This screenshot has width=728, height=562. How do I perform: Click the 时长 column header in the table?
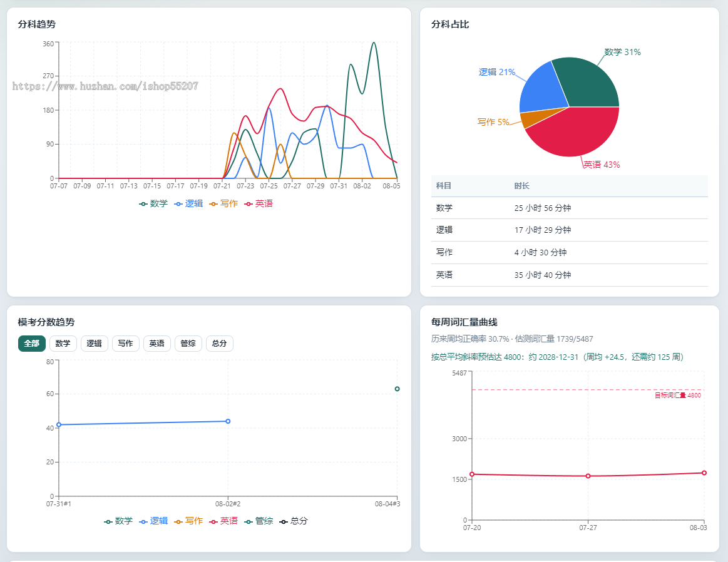(x=522, y=186)
